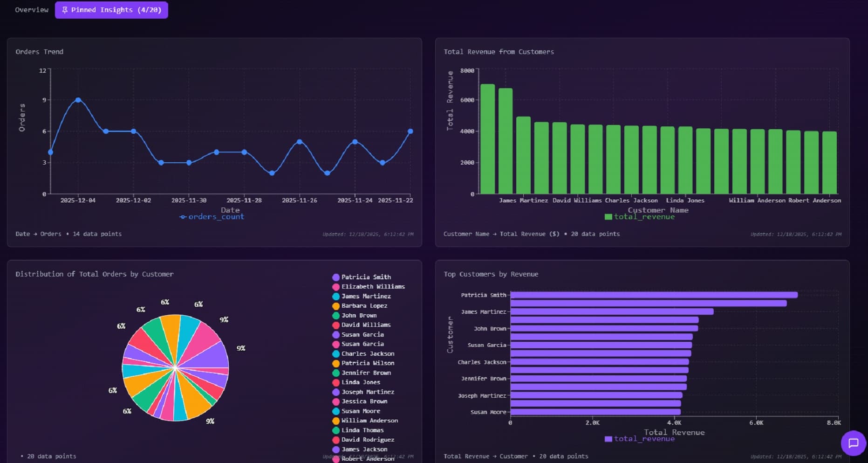Click the pin icon on Pinned Insights tab
868x463 pixels.
pyautogui.click(x=65, y=9)
